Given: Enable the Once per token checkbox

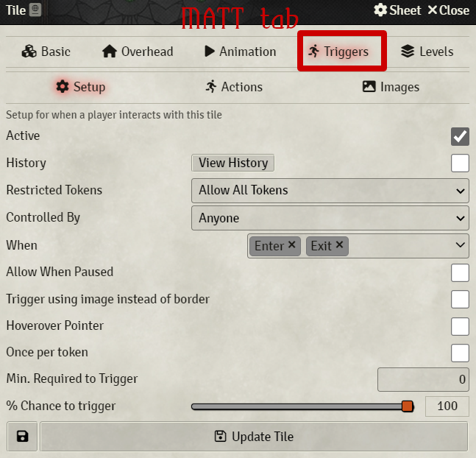Looking at the screenshot, I should [460, 353].
